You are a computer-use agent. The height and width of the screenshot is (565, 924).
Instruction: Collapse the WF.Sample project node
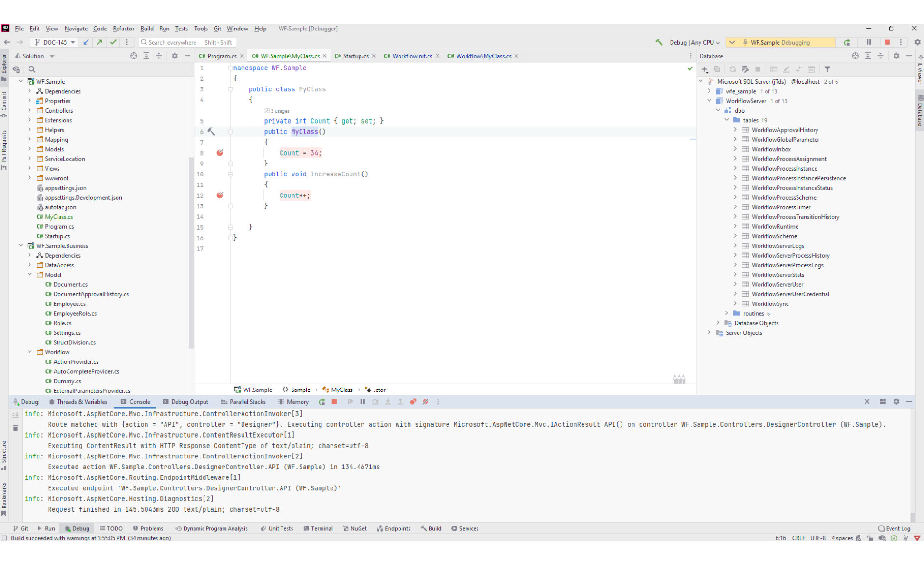point(21,81)
